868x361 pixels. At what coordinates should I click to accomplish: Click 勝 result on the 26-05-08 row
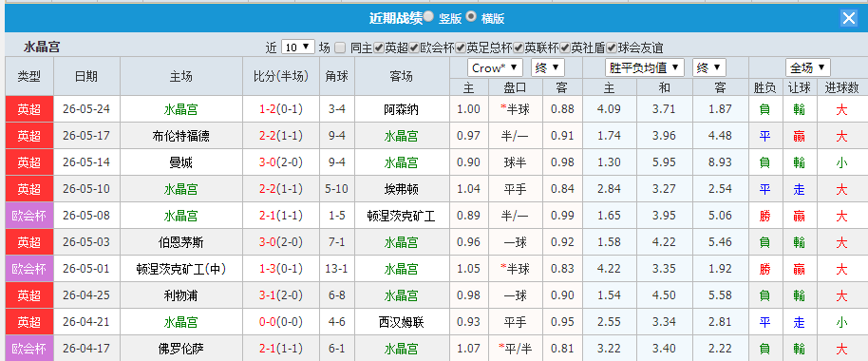point(764,216)
